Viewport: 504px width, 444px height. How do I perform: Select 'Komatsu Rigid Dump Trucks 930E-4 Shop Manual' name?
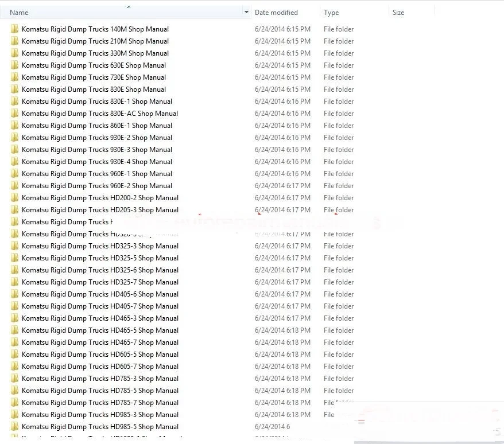(x=97, y=162)
